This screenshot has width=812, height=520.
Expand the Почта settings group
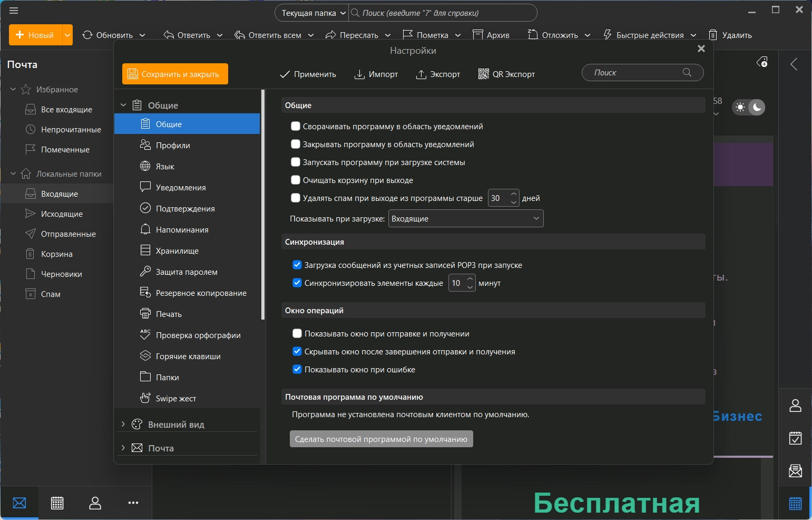[x=123, y=448]
